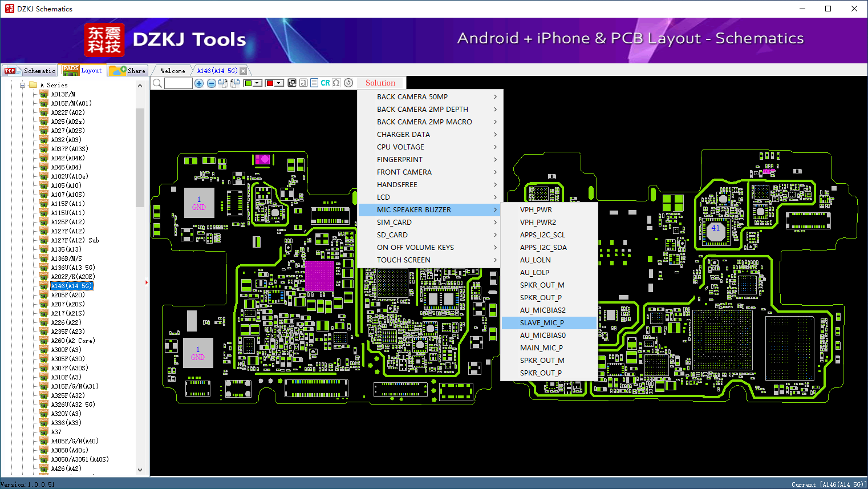Switch to the Schematic tab
Viewport: 868px width, 489px height.
point(30,71)
